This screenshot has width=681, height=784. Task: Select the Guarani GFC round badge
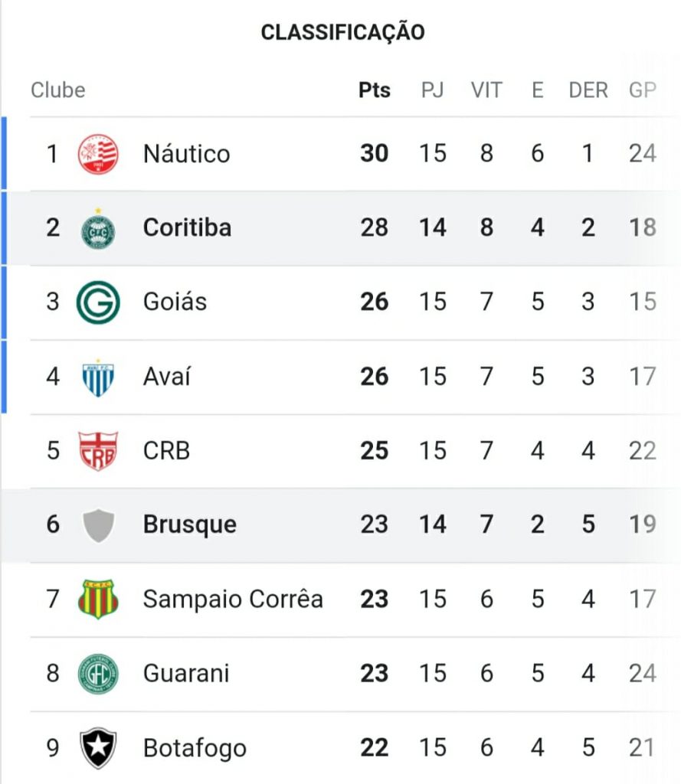[98, 674]
